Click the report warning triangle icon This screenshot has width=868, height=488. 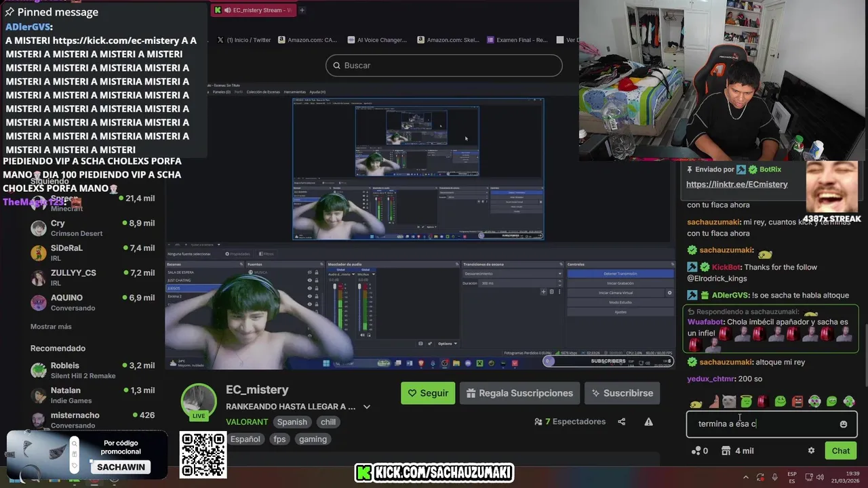[x=648, y=422]
